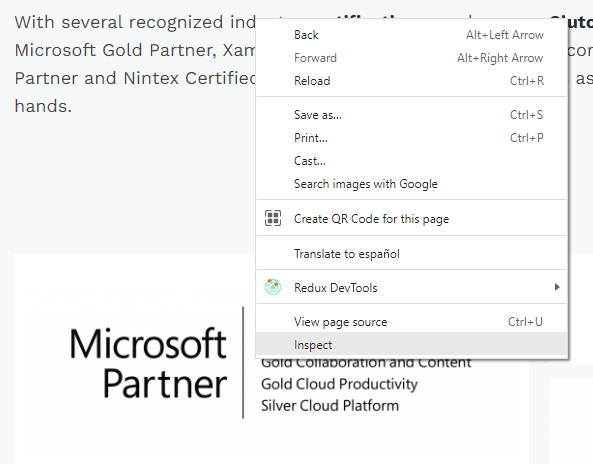Select Inspect in the context menu

coord(411,345)
